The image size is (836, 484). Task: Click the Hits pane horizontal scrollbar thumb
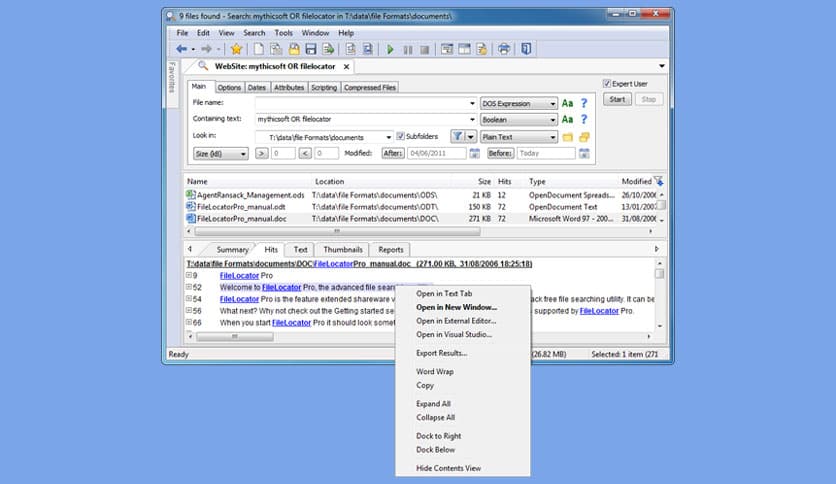(x=235, y=337)
